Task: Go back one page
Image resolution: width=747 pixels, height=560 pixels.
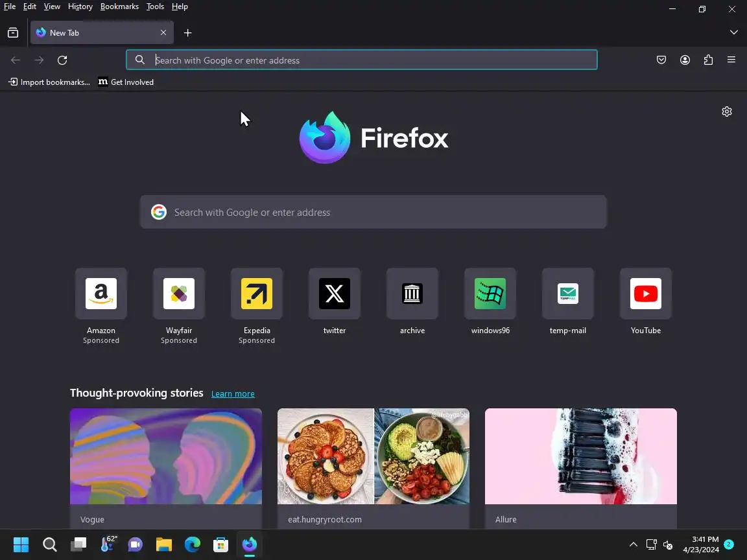Action: coord(16,60)
